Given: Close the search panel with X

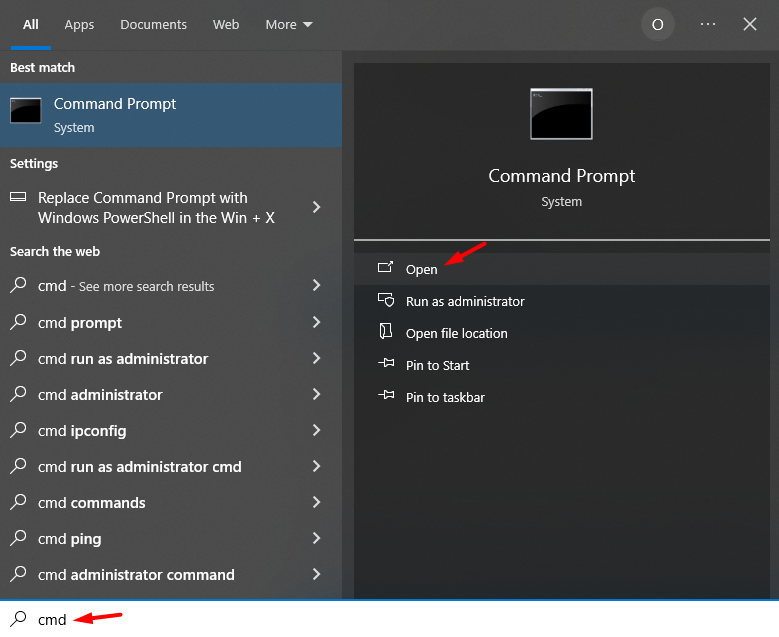Looking at the screenshot, I should click(750, 24).
